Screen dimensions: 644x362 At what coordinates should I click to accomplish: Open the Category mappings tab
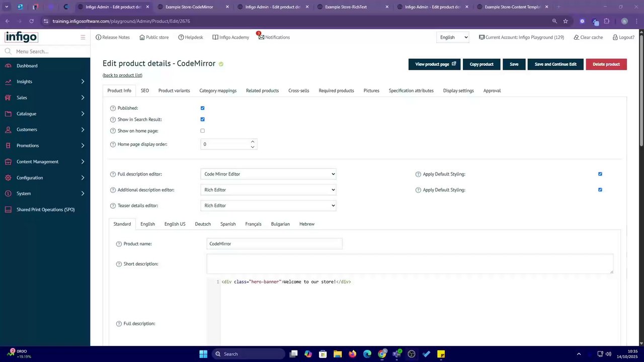tap(218, 90)
